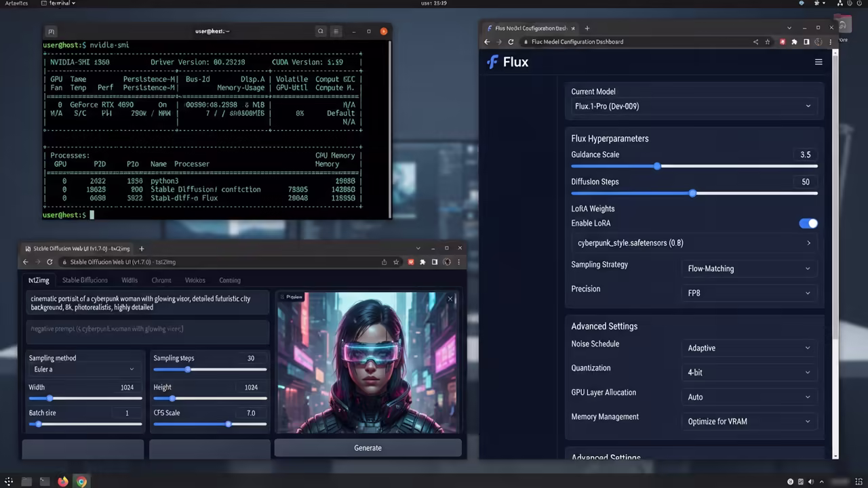Click the Width value 1024 field
868x488 pixels.
click(127, 387)
